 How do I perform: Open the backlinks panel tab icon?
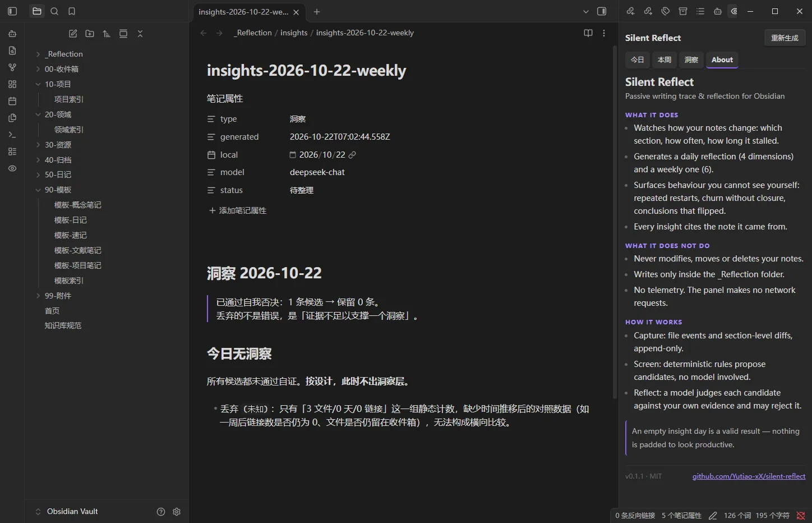coord(630,11)
